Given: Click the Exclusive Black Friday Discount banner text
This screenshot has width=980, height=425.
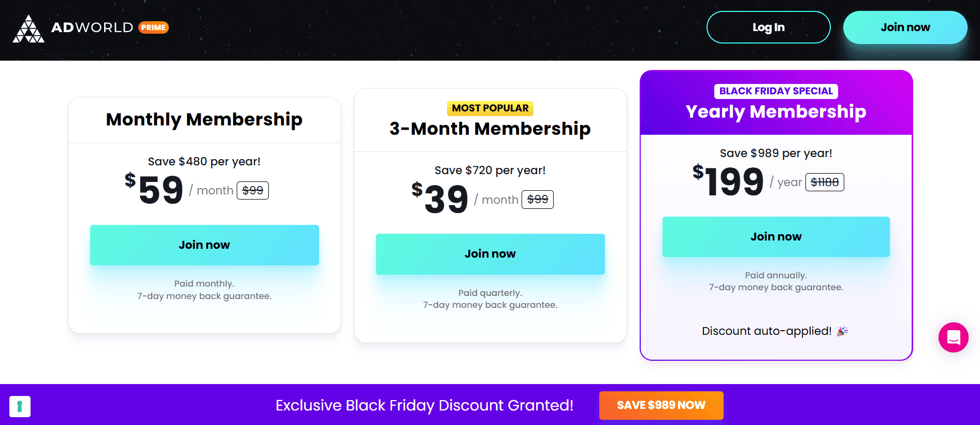Looking at the screenshot, I should (424, 405).
